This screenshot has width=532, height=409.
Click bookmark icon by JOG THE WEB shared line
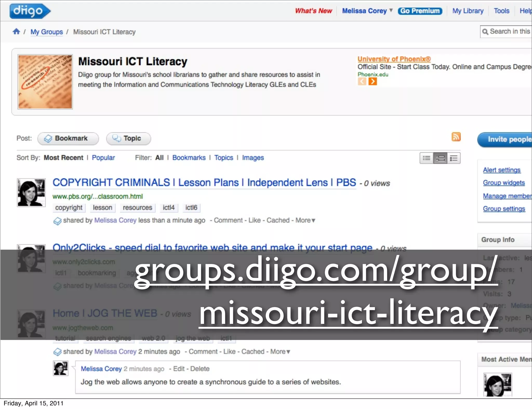(57, 352)
